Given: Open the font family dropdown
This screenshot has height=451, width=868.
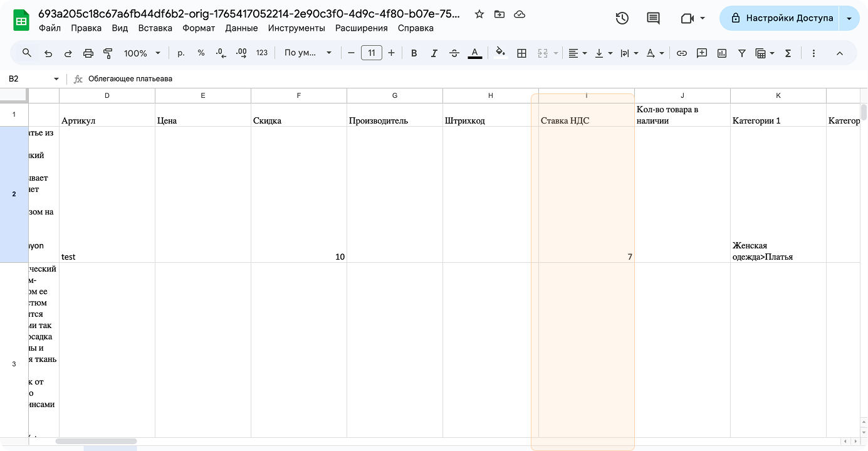Looking at the screenshot, I should pyautogui.click(x=307, y=53).
